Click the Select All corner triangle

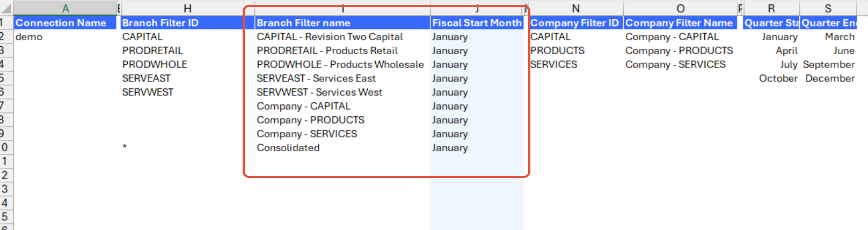(6, 9)
